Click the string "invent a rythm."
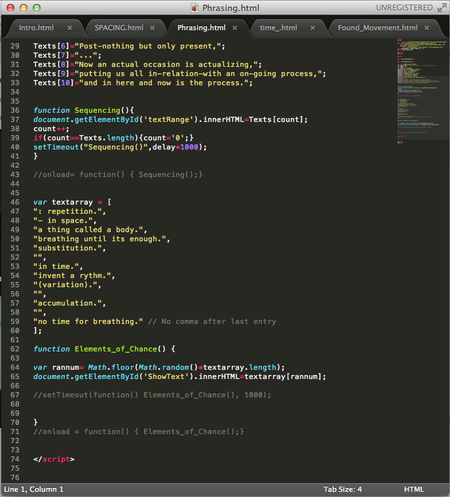This screenshot has height=497, width=450. (x=72, y=276)
